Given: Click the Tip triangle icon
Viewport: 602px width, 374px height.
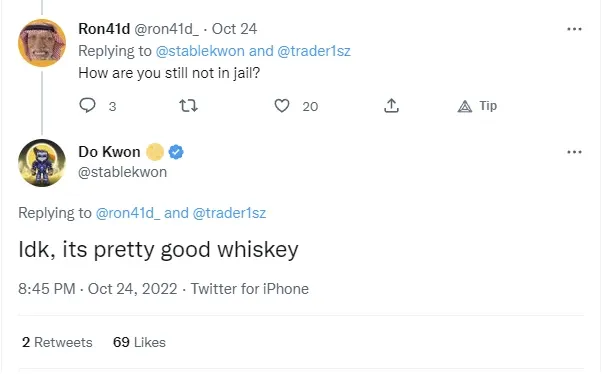Looking at the screenshot, I should point(465,106).
